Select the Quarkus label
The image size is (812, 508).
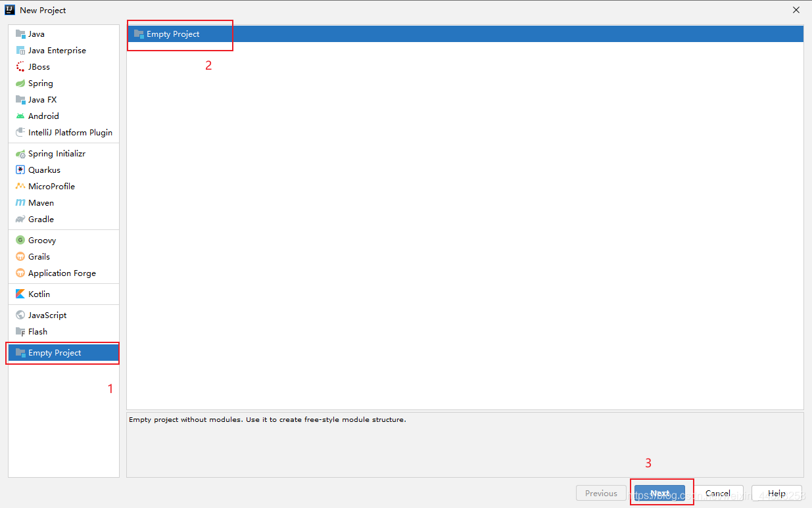pyautogui.click(x=45, y=170)
